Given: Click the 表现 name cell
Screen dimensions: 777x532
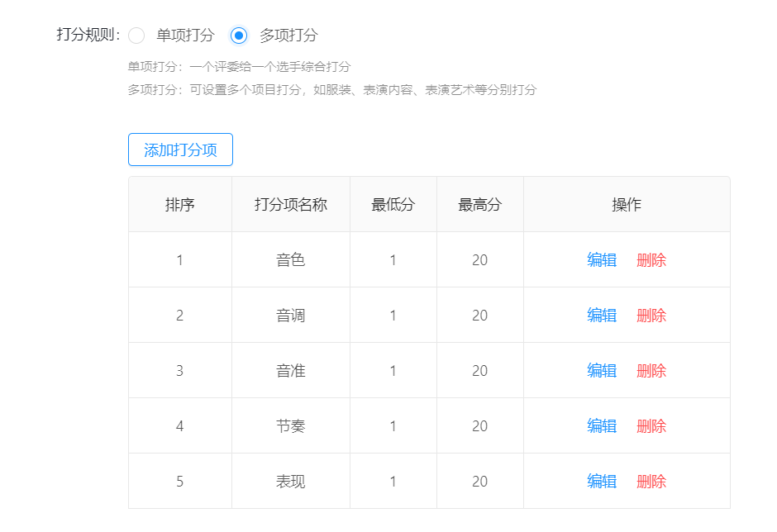Looking at the screenshot, I should [291, 482].
